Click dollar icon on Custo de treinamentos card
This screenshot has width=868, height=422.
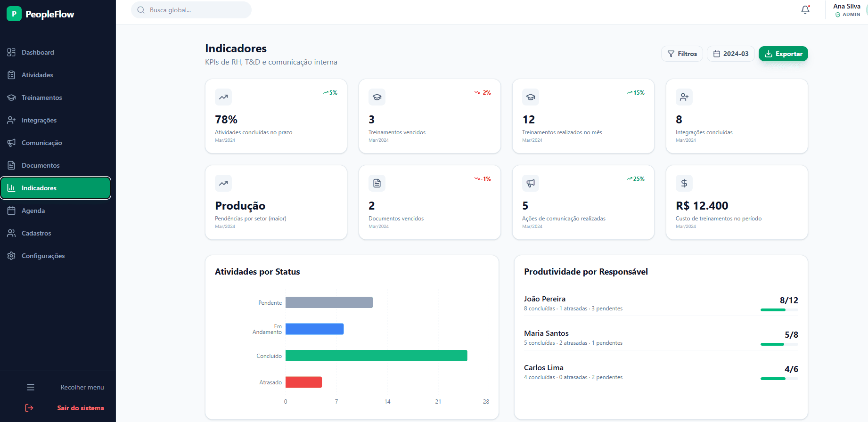click(x=684, y=183)
